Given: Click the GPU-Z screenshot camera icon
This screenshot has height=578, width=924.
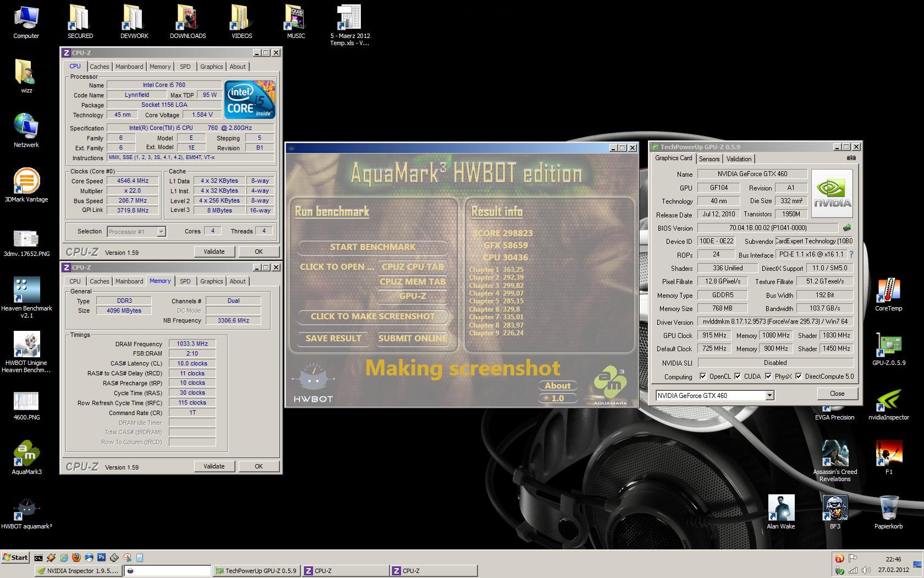Looking at the screenshot, I should (x=851, y=158).
